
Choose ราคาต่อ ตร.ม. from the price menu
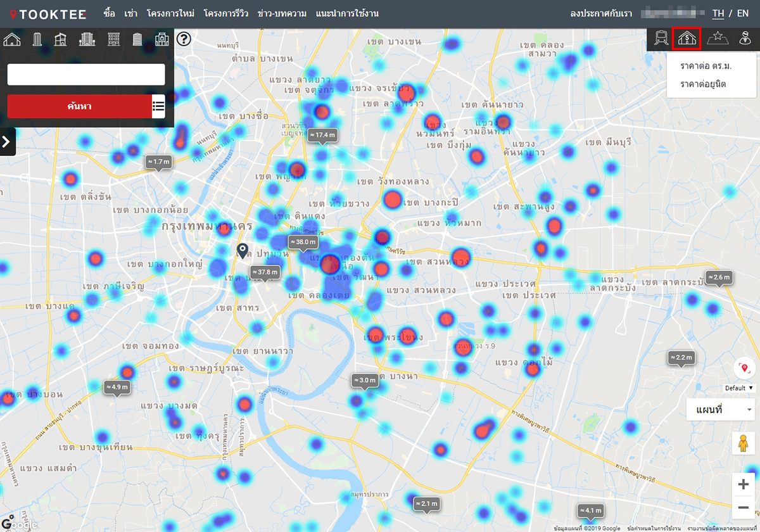702,66
